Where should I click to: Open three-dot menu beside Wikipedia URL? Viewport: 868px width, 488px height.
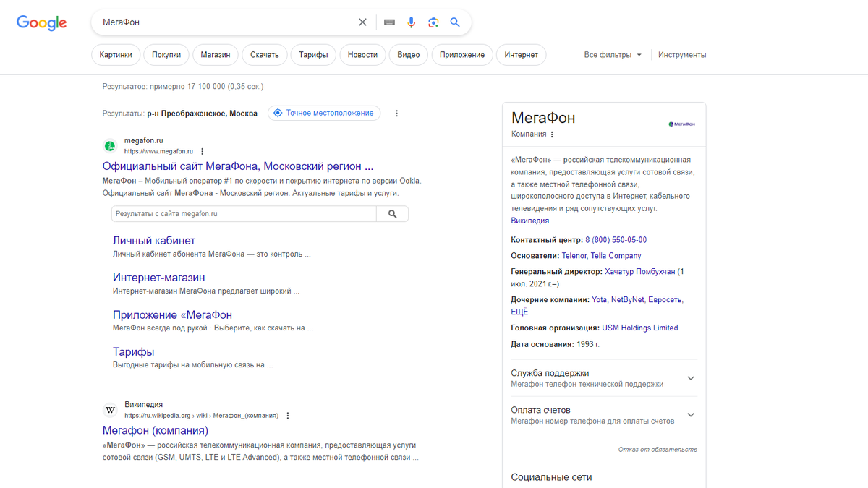(288, 416)
